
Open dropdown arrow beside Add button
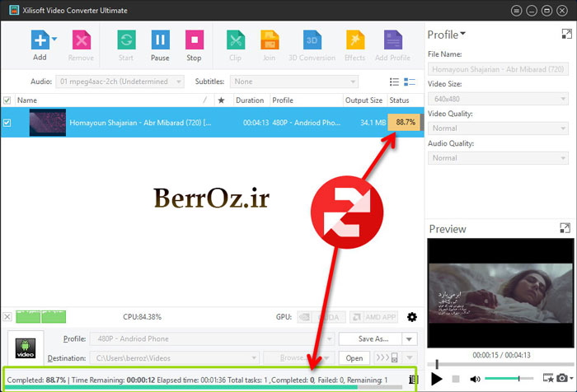(x=54, y=39)
